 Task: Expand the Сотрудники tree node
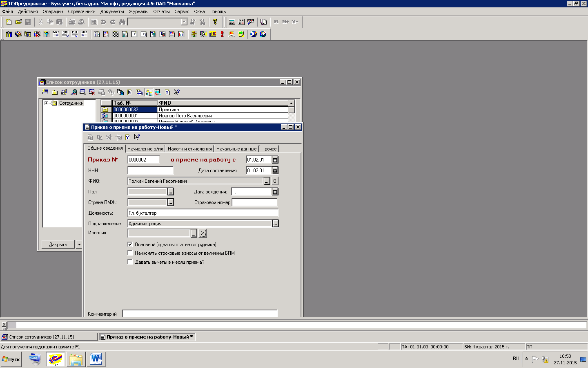[x=46, y=103]
